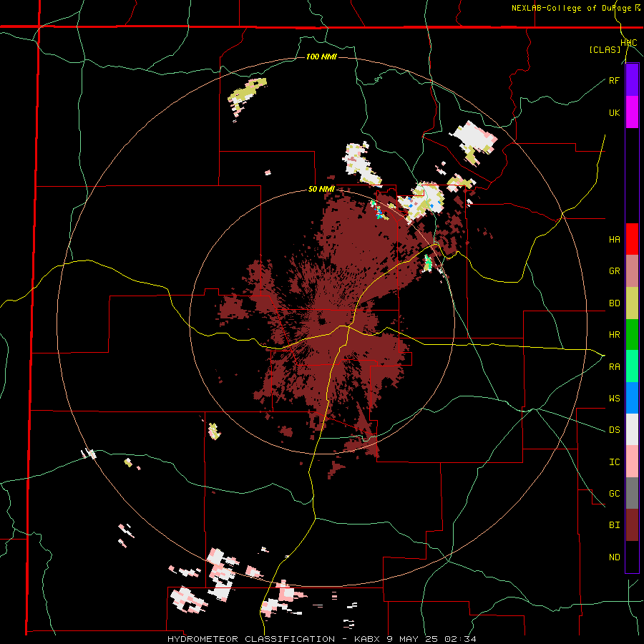644x644 pixels.
Task: Click the ND legend label
Action: [x=614, y=557]
